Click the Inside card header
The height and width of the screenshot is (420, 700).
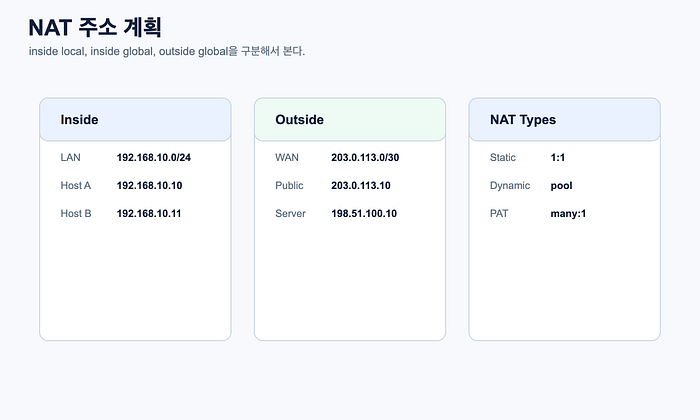(x=135, y=120)
